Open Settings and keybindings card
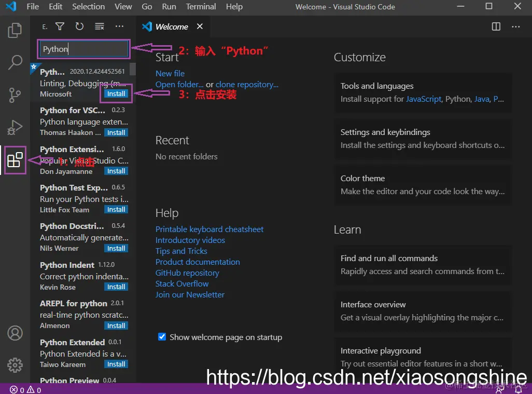The width and height of the screenshot is (532, 394). [x=423, y=139]
